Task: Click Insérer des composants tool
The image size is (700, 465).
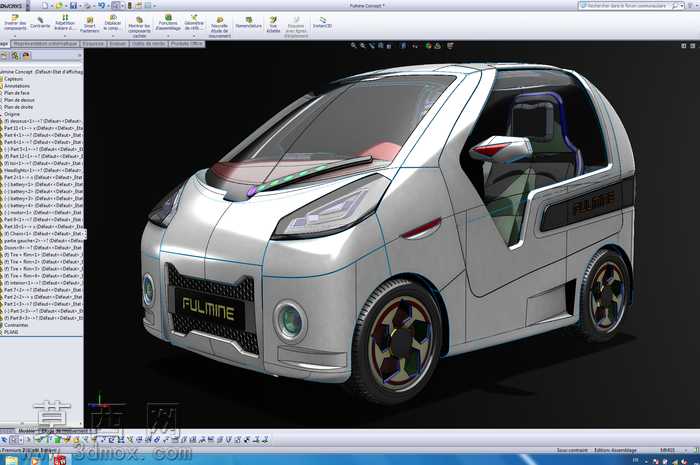Action: (x=15, y=22)
